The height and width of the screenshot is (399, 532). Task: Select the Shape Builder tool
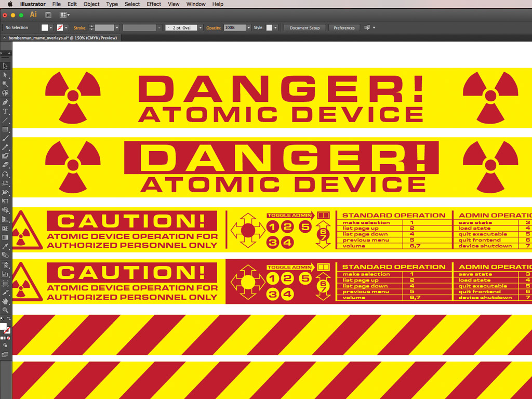[5, 210]
